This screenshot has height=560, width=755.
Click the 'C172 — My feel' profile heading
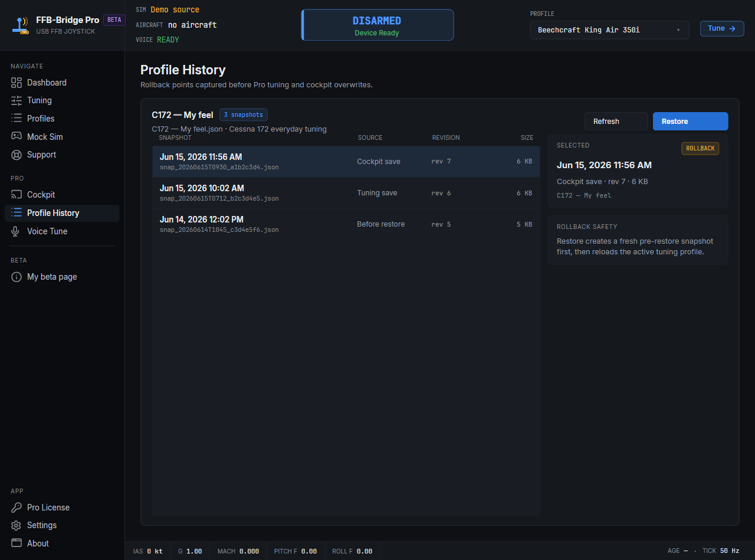(x=182, y=115)
